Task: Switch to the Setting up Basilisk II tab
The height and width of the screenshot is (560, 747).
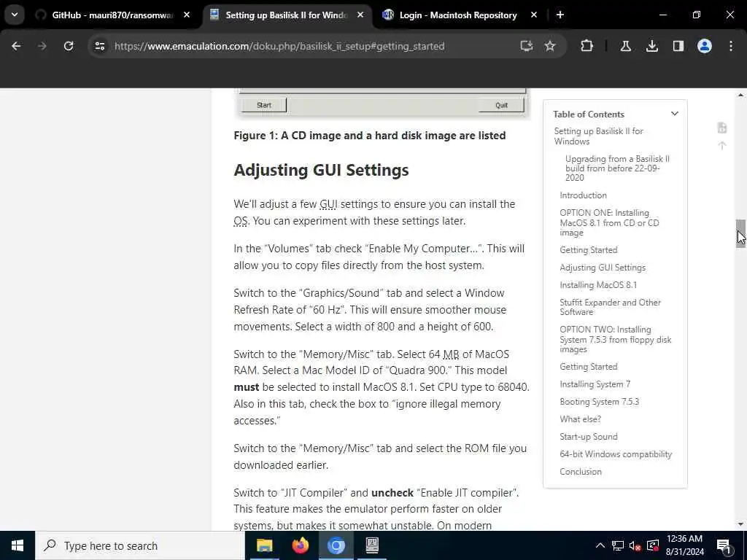Action: [x=286, y=15]
